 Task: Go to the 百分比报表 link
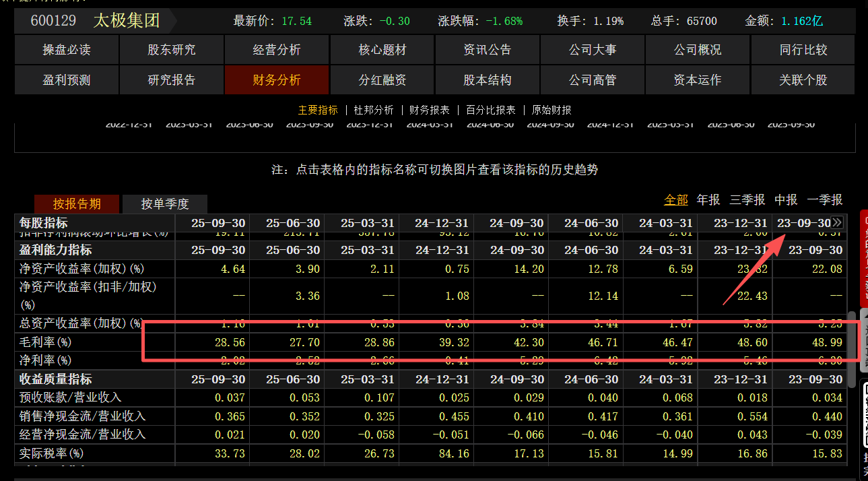pos(491,110)
